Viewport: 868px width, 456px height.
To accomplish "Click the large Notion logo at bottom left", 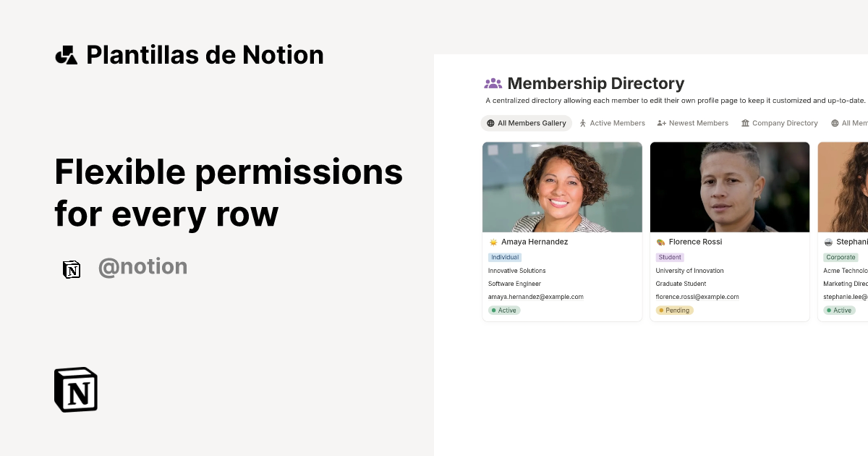I will tap(76, 389).
